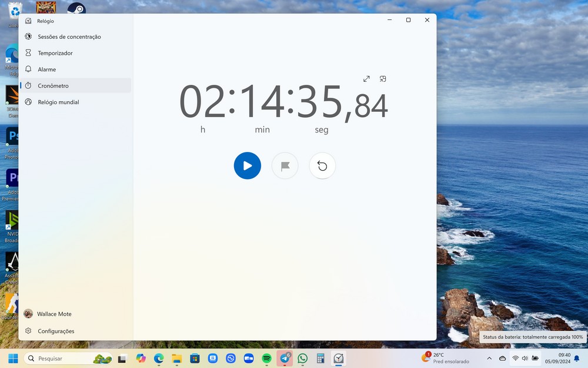This screenshot has height=368, width=588.
Task: Open Spotify from the taskbar
Action: (x=266, y=359)
